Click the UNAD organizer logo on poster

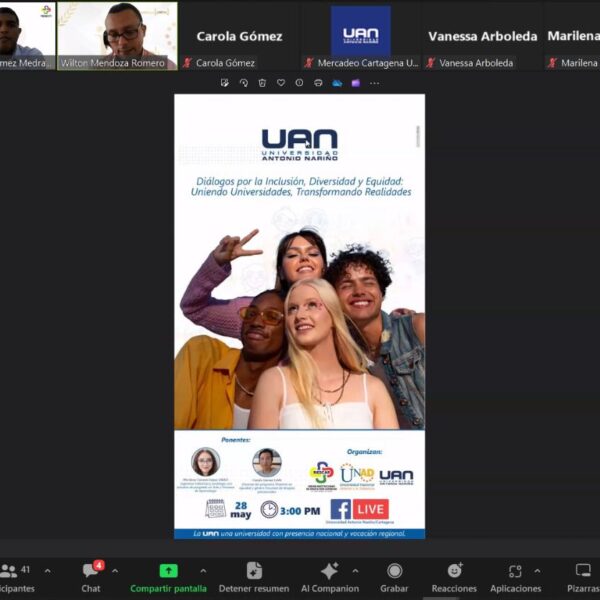pos(357,475)
